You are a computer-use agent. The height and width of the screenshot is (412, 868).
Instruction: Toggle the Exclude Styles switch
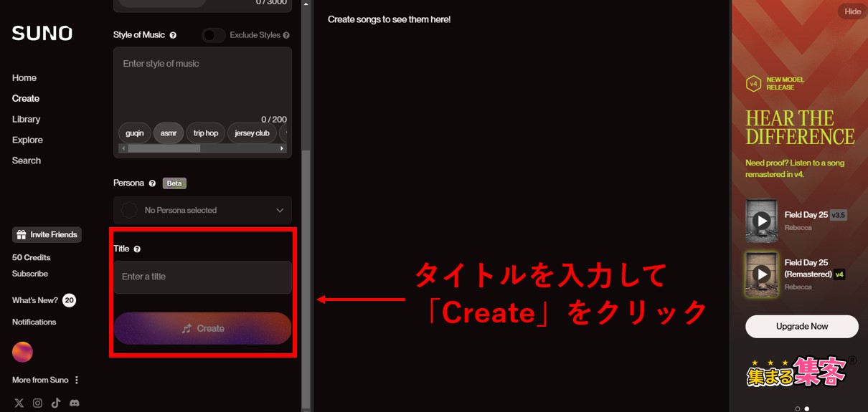tap(214, 35)
